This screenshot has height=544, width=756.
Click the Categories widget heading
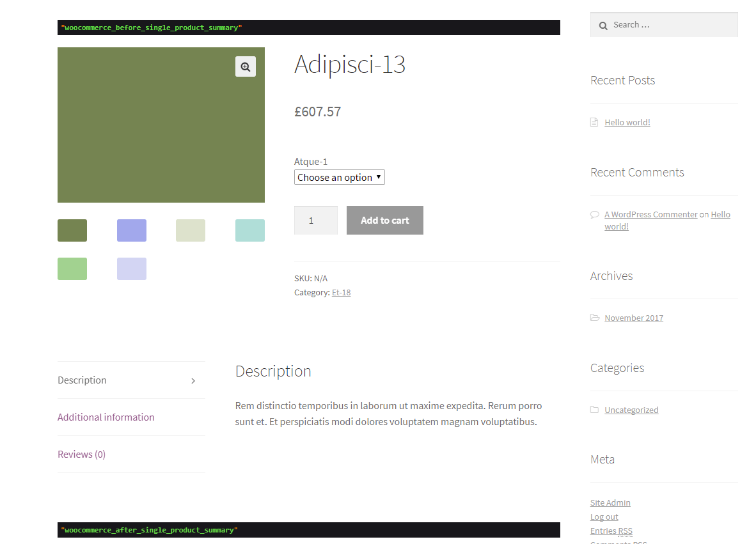[x=617, y=368]
